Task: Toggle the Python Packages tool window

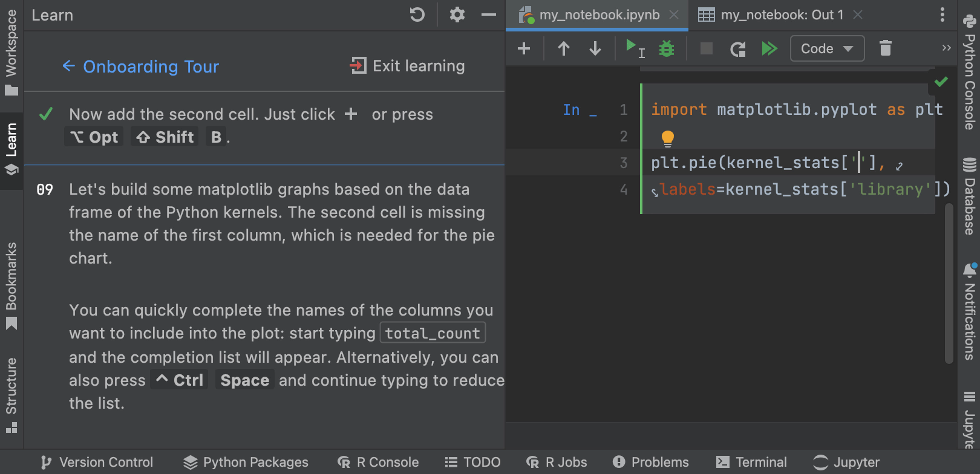Action: click(x=246, y=463)
